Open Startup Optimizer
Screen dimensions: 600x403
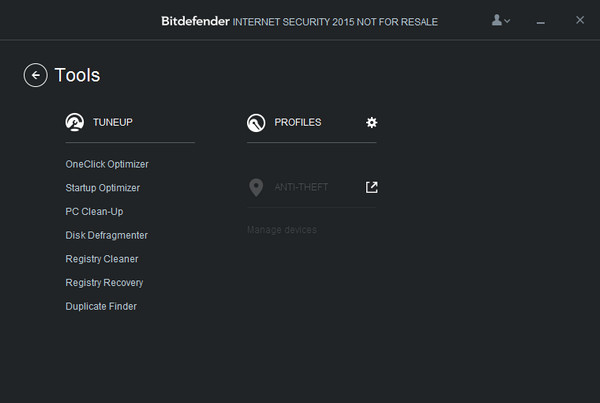click(x=103, y=188)
